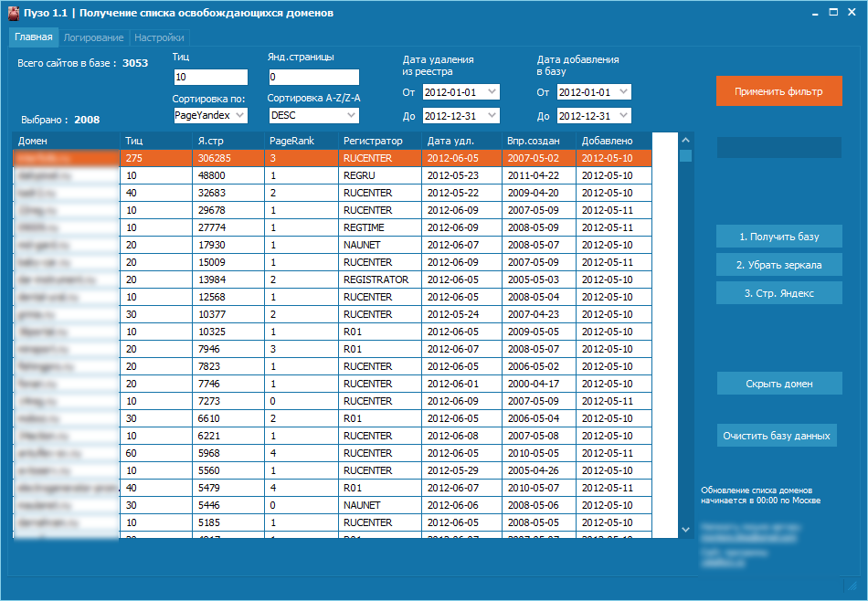
Task: Open the Настройки tab
Action: click(159, 37)
